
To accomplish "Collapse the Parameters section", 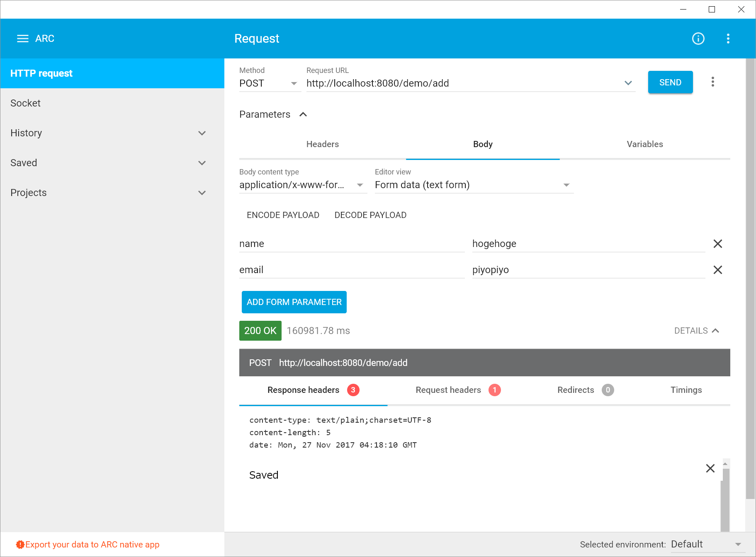I will (303, 114).
